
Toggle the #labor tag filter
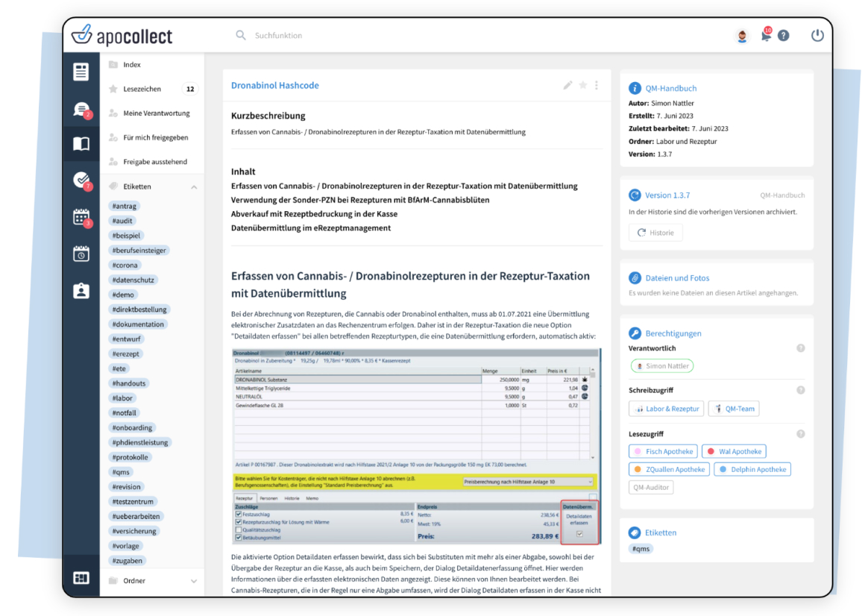[122, 398]
